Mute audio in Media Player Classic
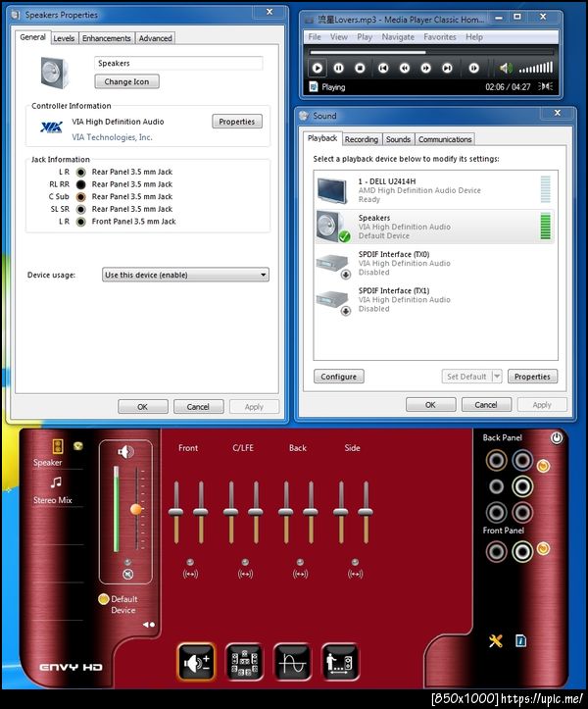 pos(506,68)
